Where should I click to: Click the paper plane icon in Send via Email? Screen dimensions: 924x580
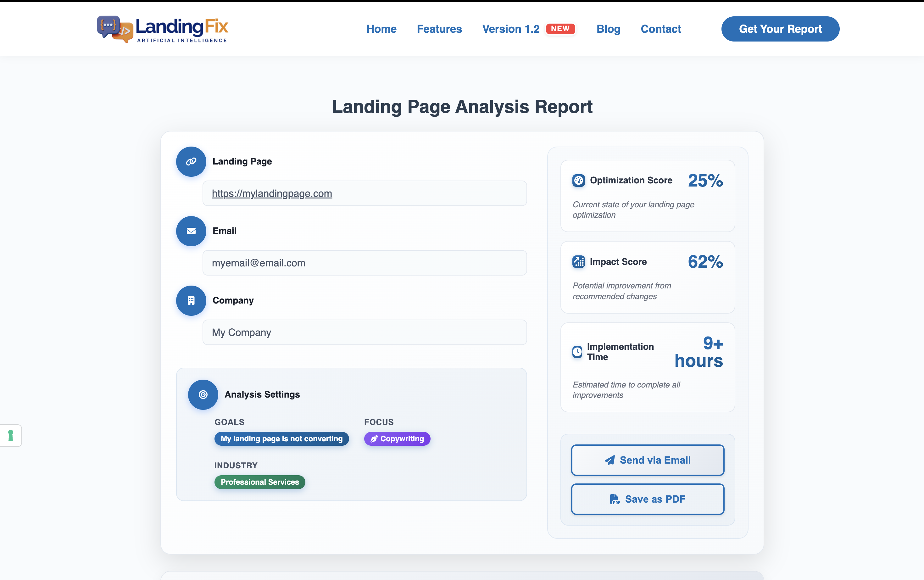(x=609, y=460)
